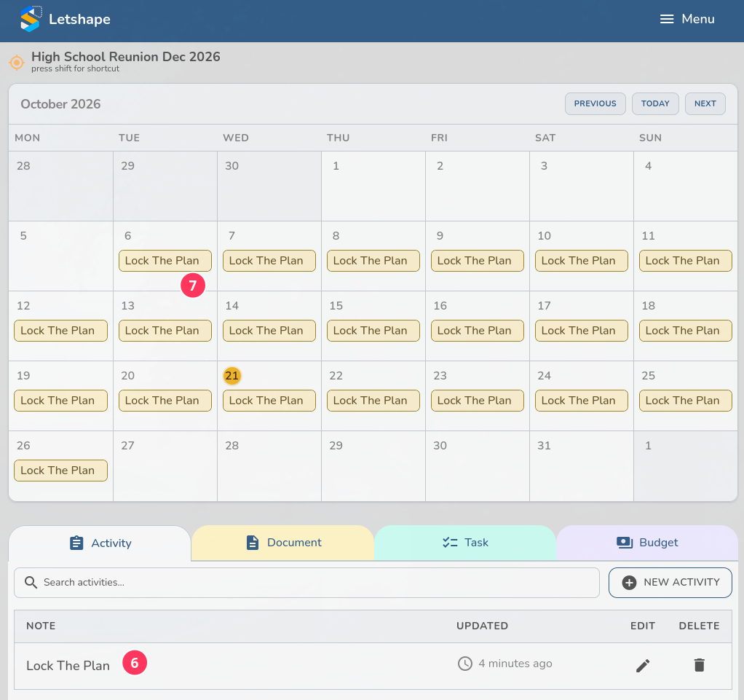Click the checklist icon on Task tab
This screenshot has width=744, height=700.
450,543
